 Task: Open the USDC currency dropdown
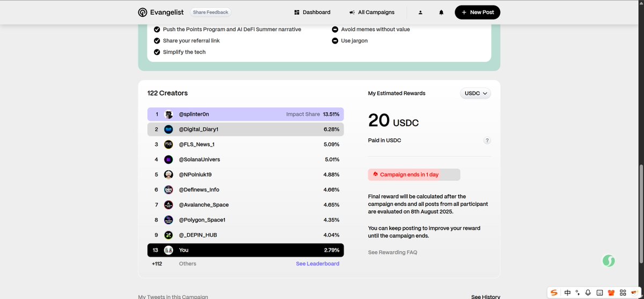coord(475,93)
